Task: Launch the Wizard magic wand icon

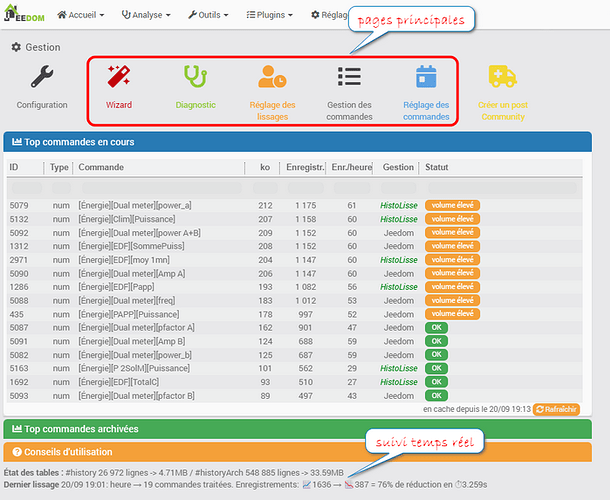Action: (x=119, y=78)
